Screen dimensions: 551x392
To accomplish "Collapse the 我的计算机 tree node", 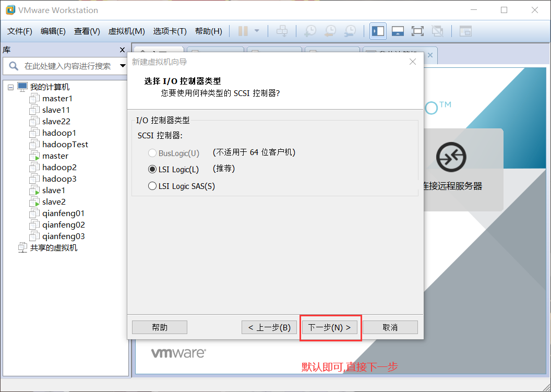I will (10, 87).
